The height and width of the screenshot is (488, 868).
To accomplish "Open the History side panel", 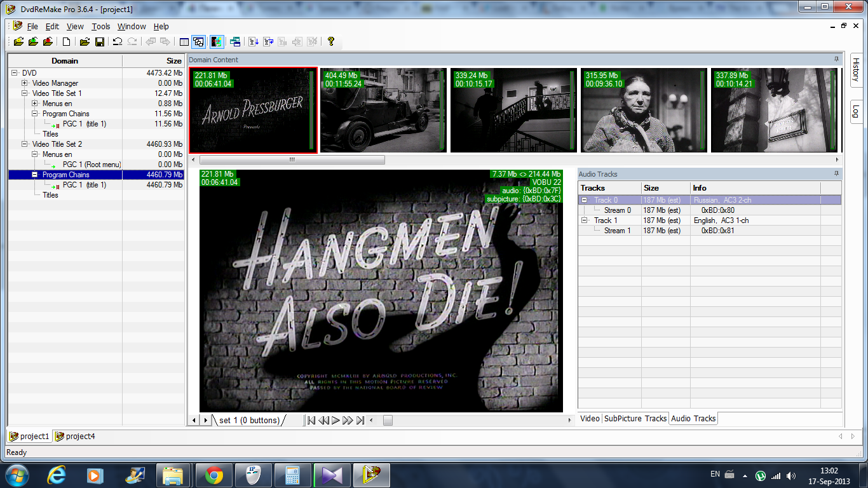I will (855, 70).
